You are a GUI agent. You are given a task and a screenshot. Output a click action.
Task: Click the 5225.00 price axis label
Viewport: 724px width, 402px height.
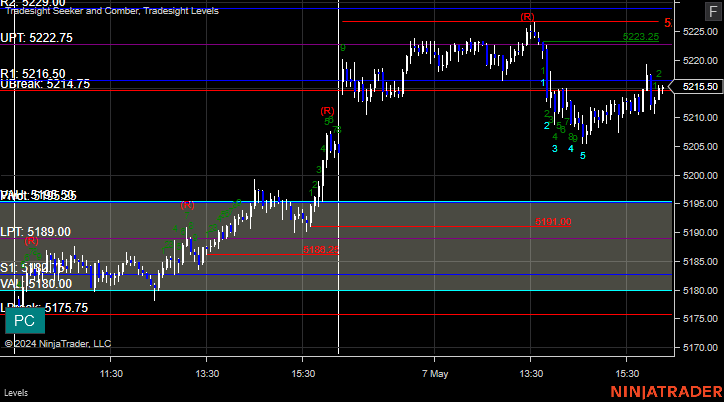pos(700,32)
